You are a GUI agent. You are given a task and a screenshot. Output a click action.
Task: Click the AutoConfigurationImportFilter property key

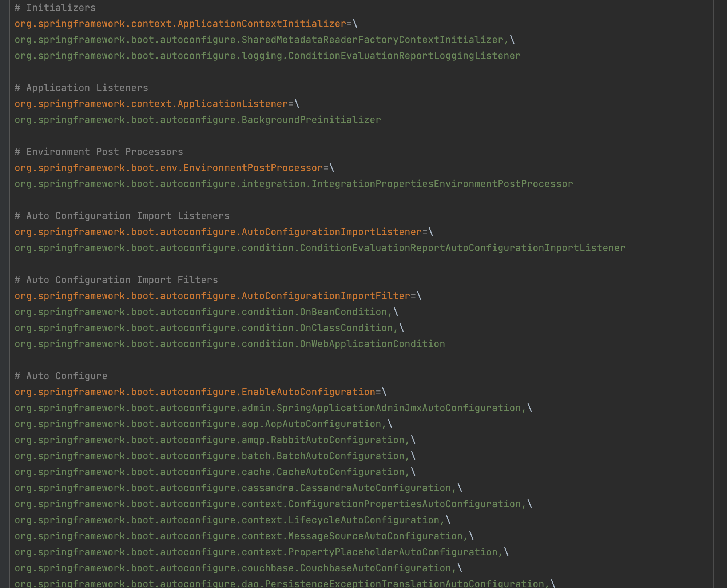326,296
